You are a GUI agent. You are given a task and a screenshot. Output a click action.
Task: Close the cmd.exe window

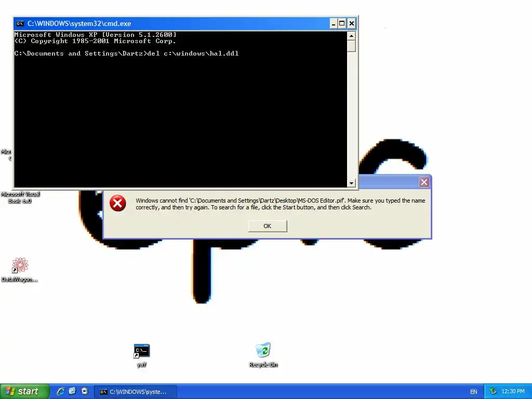coord(352,24)
